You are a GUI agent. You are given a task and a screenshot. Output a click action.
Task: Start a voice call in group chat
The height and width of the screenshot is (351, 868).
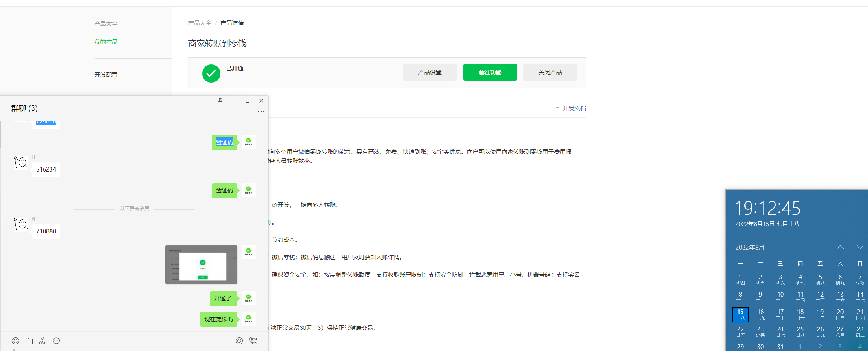253,341
